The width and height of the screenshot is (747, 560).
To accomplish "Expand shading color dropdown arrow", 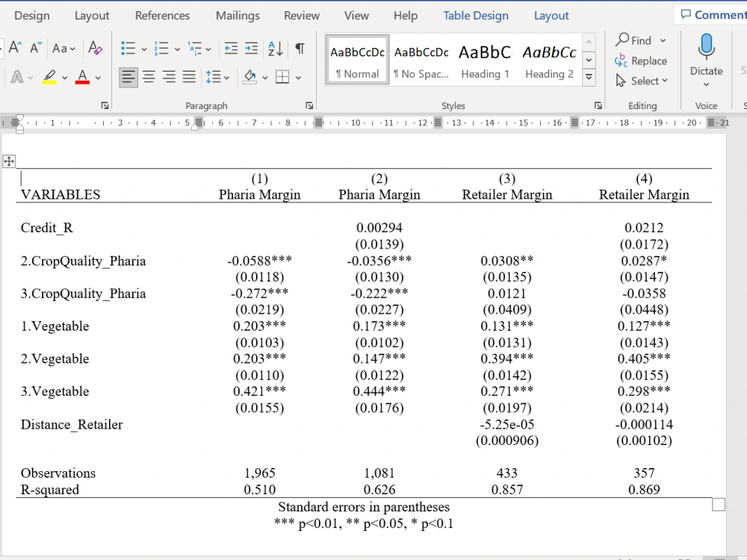I will point(265,78).
